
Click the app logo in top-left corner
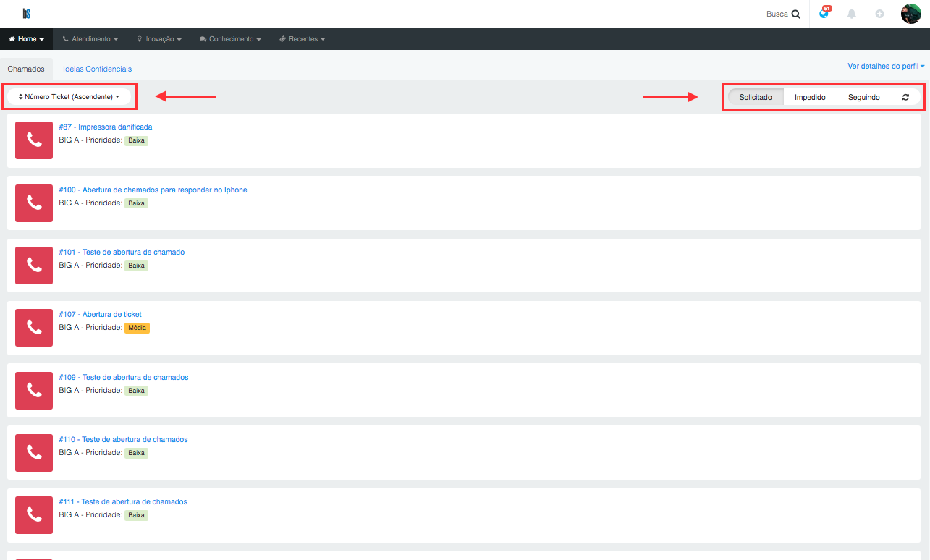[27, 13]
